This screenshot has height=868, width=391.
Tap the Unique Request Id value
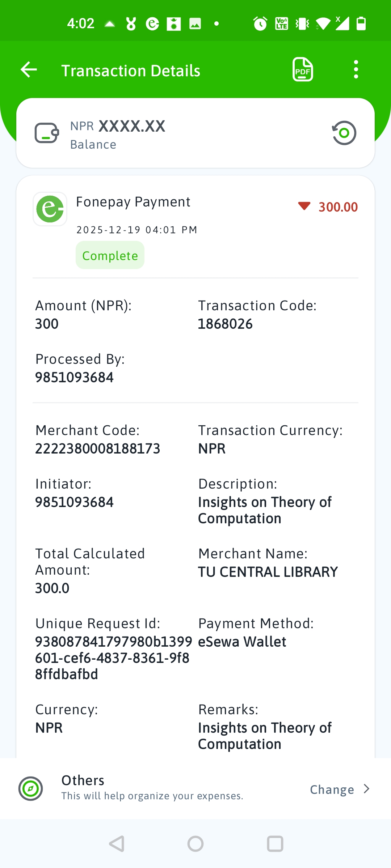tap(112, 658)
